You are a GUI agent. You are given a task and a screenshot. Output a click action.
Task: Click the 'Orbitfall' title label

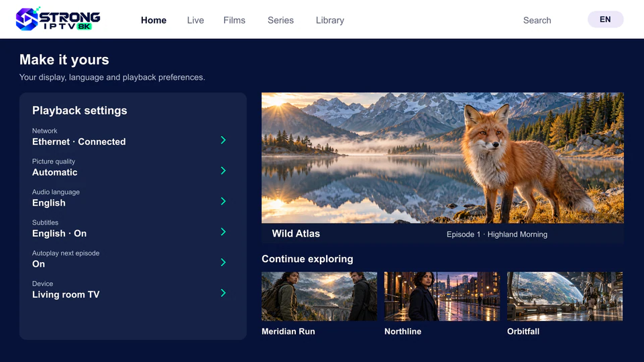(x=523, y=331)
